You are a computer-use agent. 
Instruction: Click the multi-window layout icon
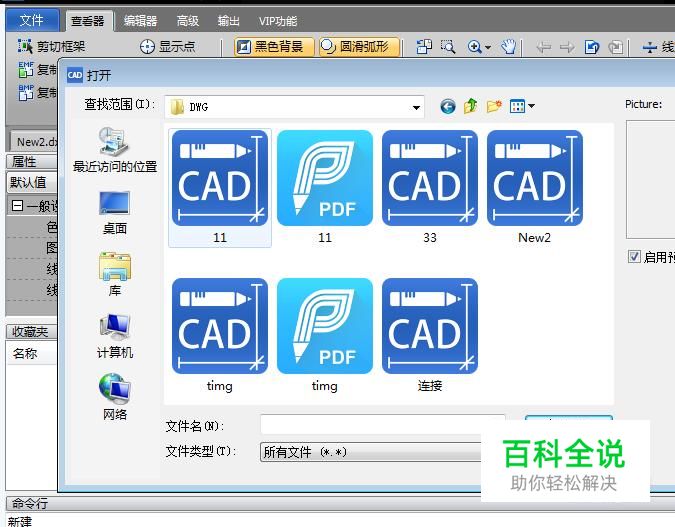pyautogui.click(x=424, y=46)
